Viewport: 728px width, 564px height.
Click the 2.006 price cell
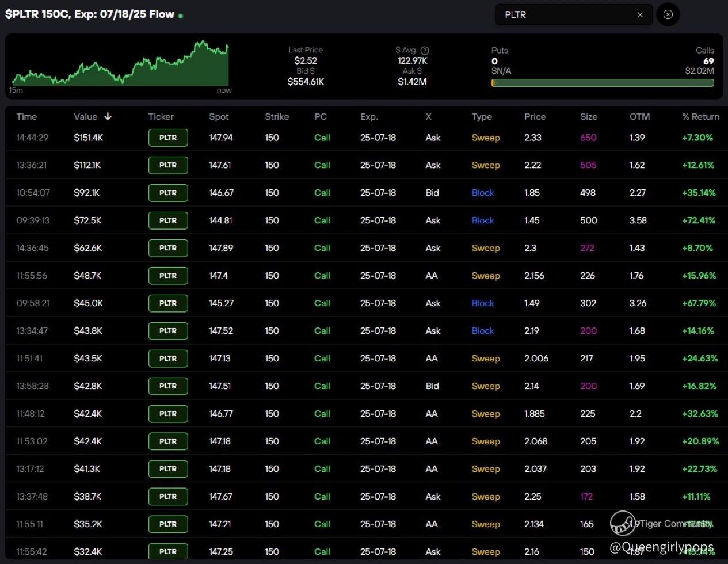click(x=536, y=359)
